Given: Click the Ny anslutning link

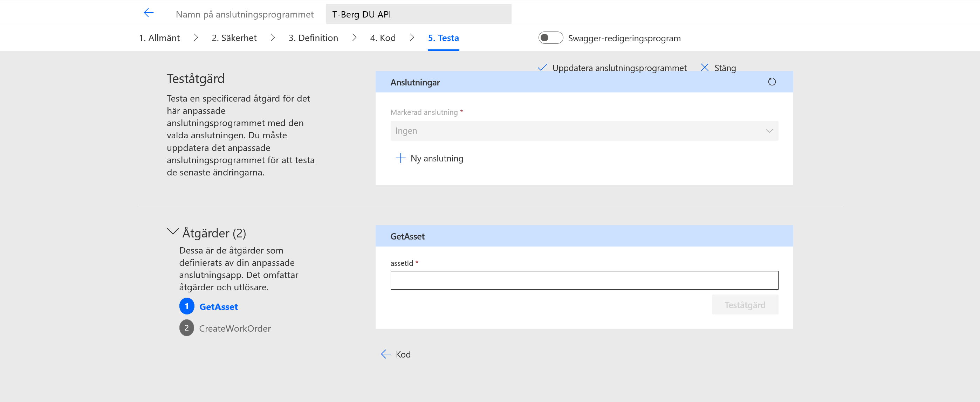Looking at the screenshot, I should pyautogui.click(x=437, y=158).
